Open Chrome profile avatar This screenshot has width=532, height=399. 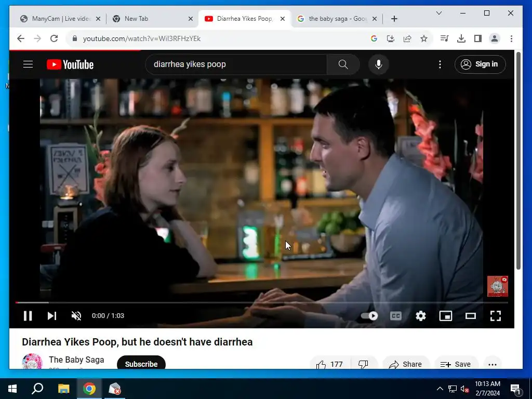495,38
